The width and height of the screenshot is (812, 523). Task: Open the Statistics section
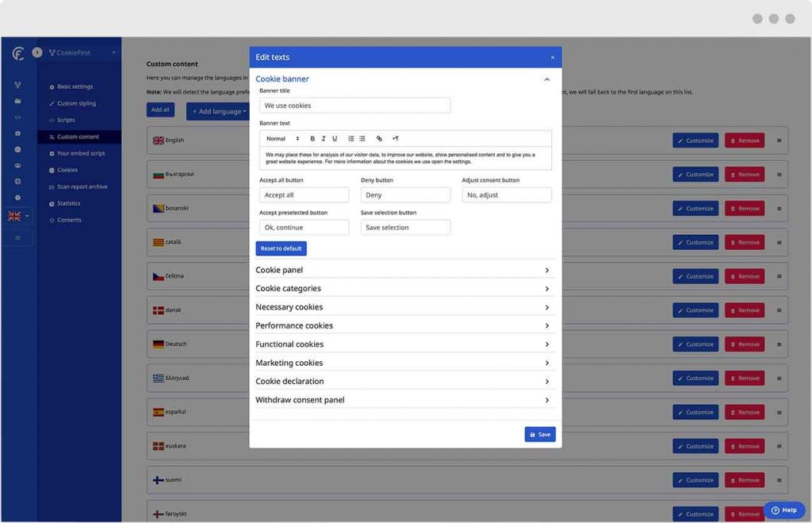71,203
